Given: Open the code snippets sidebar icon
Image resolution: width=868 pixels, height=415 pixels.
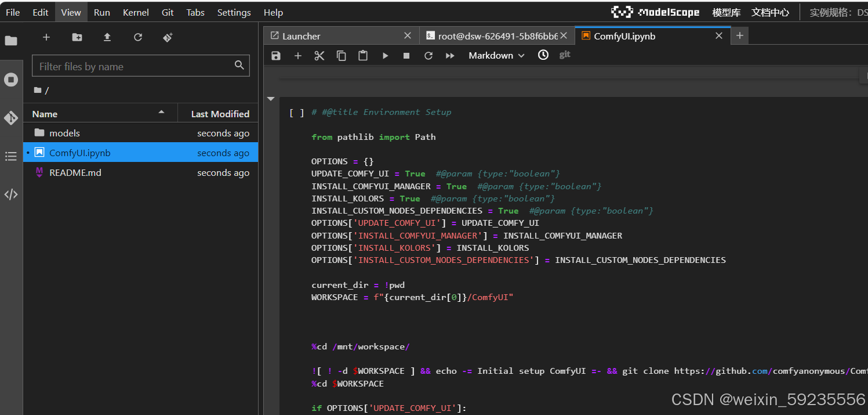Looking at the screenshot, I should tap(11, 194).
